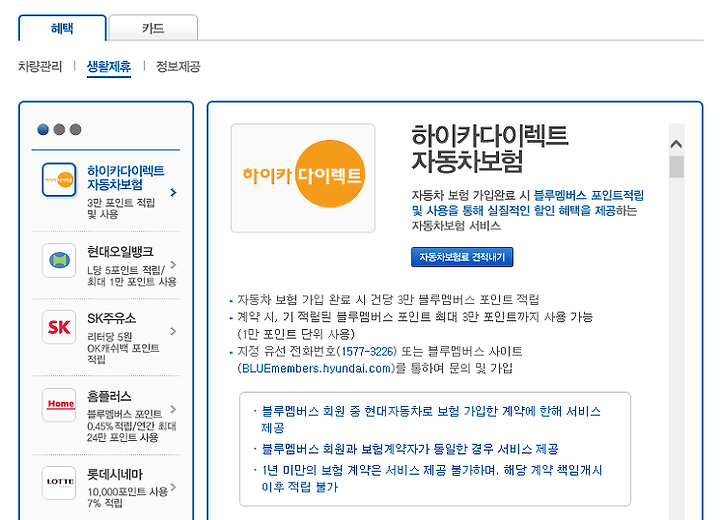Viewport: 720px width, 520px height.
Task: Click '블루멤버스 포인트적립 및 사용을 통해' blue text
Action: click(x=528, y=203)
